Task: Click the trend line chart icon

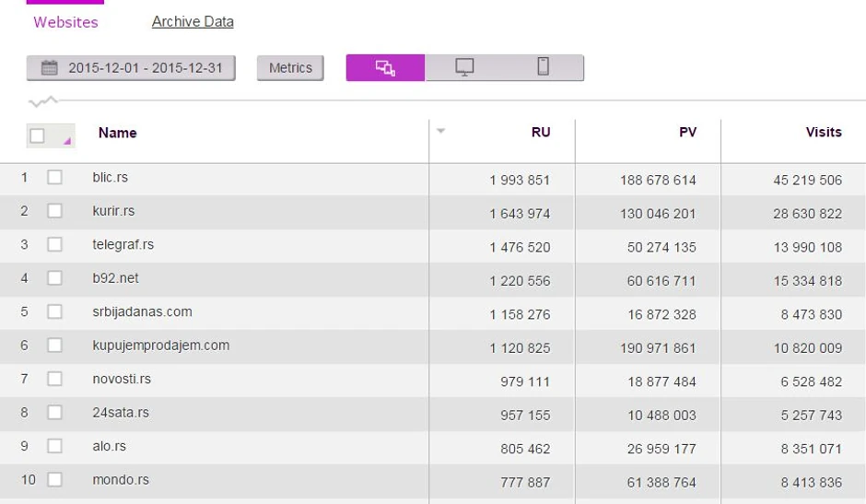Action: point(42,101)
